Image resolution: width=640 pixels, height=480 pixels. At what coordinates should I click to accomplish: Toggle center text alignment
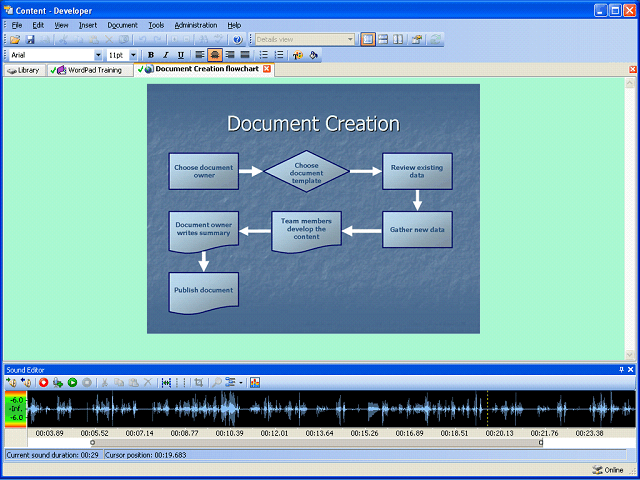click(x=214, y=55)
